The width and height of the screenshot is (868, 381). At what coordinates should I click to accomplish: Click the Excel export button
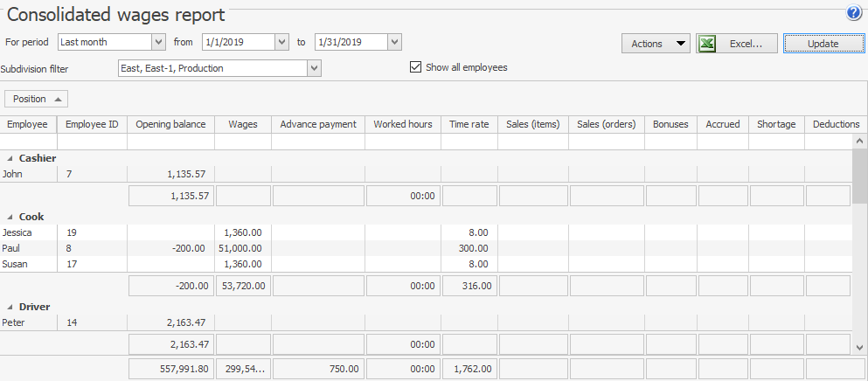click(x=736, y=44)
